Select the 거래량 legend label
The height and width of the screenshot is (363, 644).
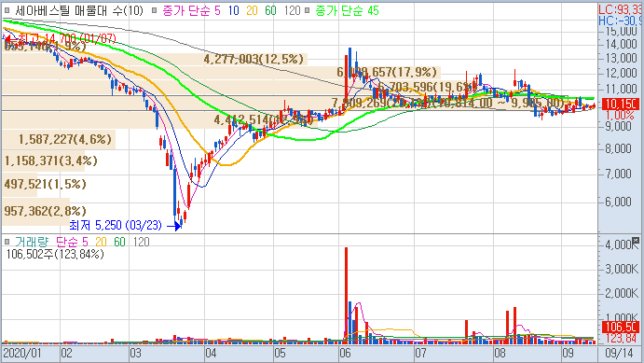coord(32,242)
